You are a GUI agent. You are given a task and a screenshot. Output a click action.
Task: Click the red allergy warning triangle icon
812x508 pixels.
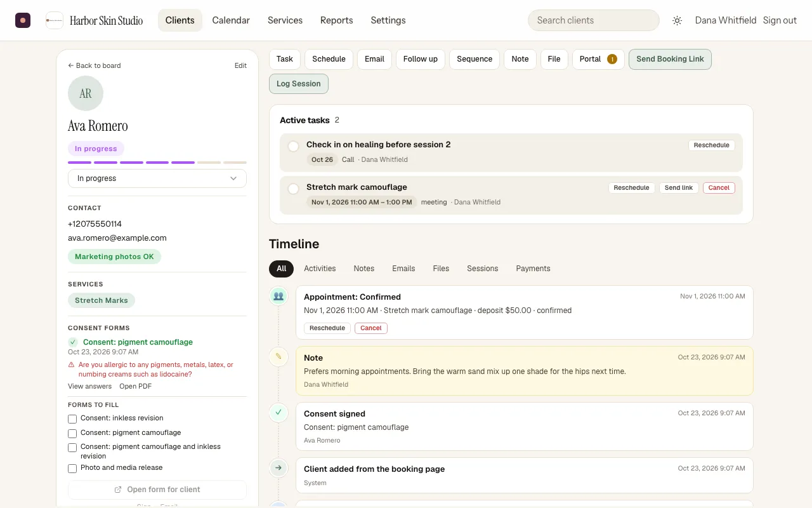tap(72, 365)
